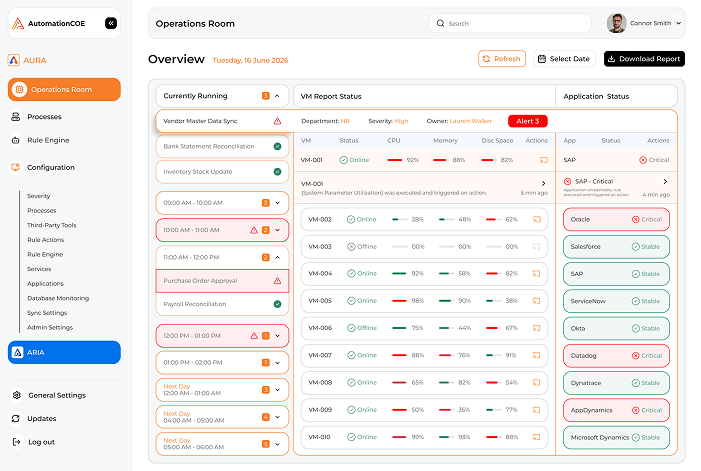The image size is (701, 471).
Task: Select Payroll Reconciliation process
Action: coord(222,304)
